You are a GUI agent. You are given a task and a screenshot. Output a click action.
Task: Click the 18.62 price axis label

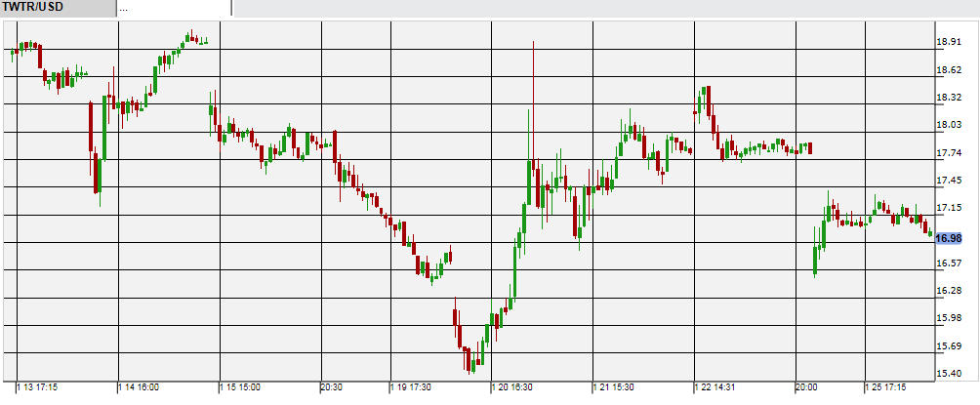950,70
